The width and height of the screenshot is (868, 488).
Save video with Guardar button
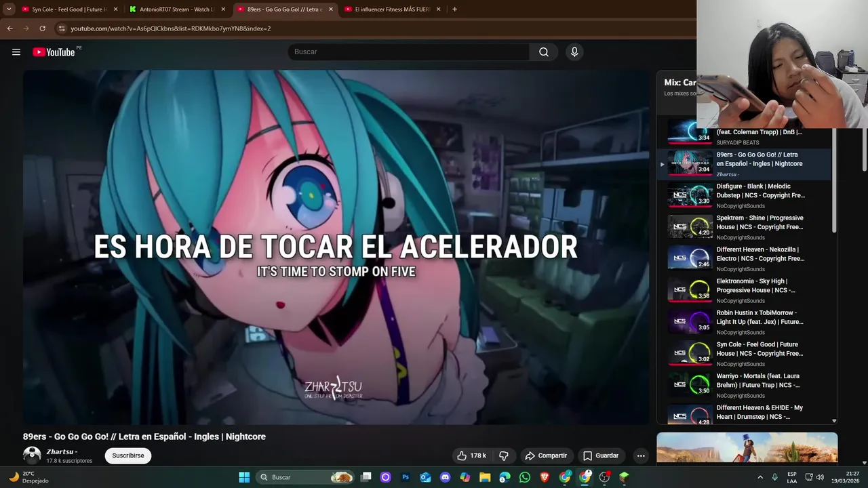click(x=601, y=455)
